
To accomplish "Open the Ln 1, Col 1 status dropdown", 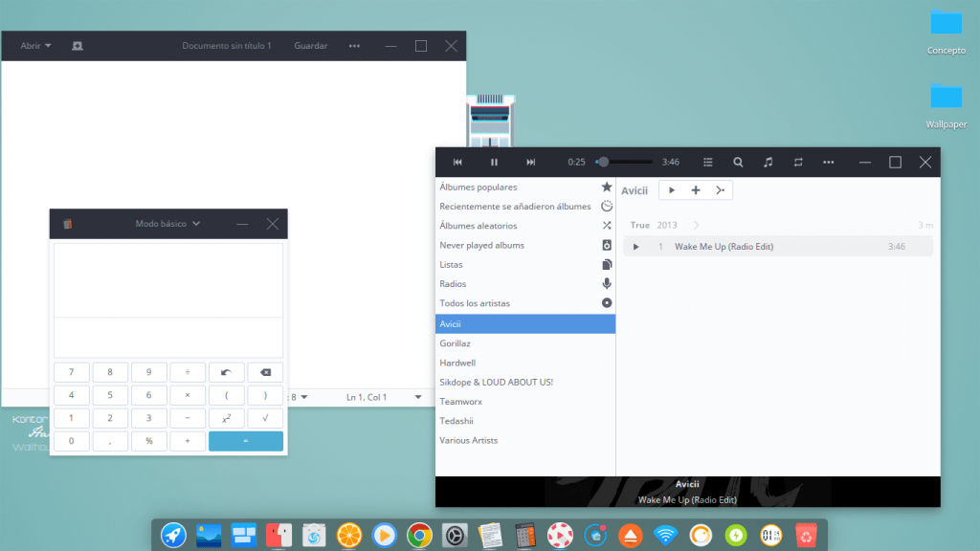I will click(384, 397).
